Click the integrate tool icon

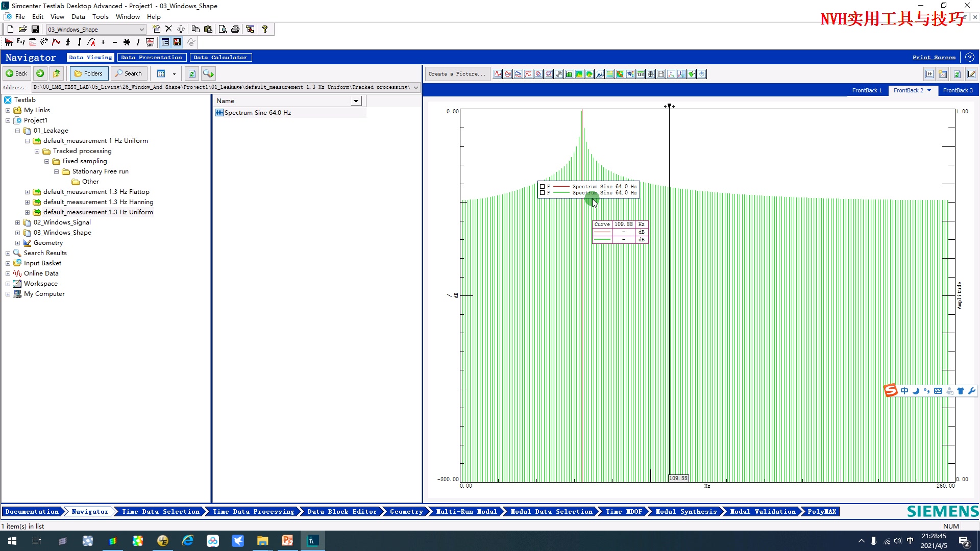tap(80, 42)
